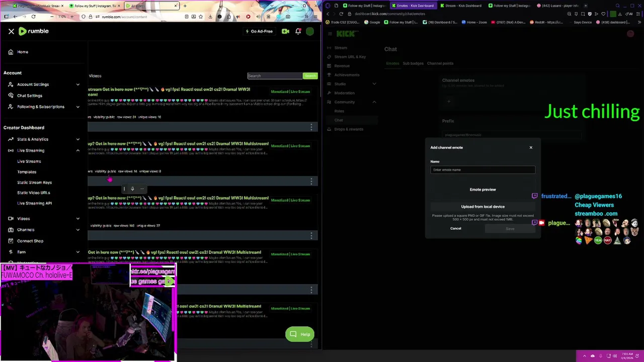This screenshot has height=362, width=644.
Task: Focus the Rumble videos search field
Action: pos(275,76)
